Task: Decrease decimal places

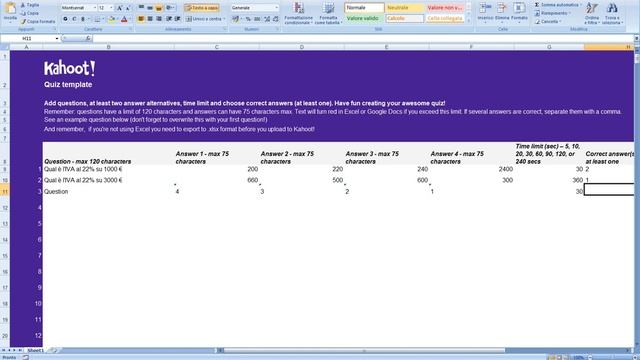Action: tap(276, 19)
